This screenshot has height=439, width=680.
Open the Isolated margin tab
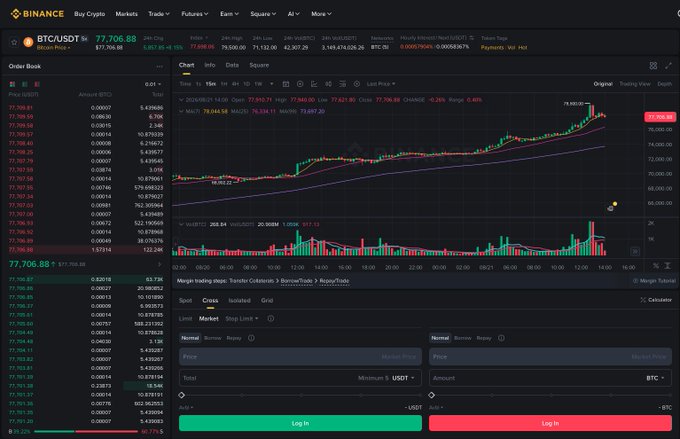[x=239, y=300]
